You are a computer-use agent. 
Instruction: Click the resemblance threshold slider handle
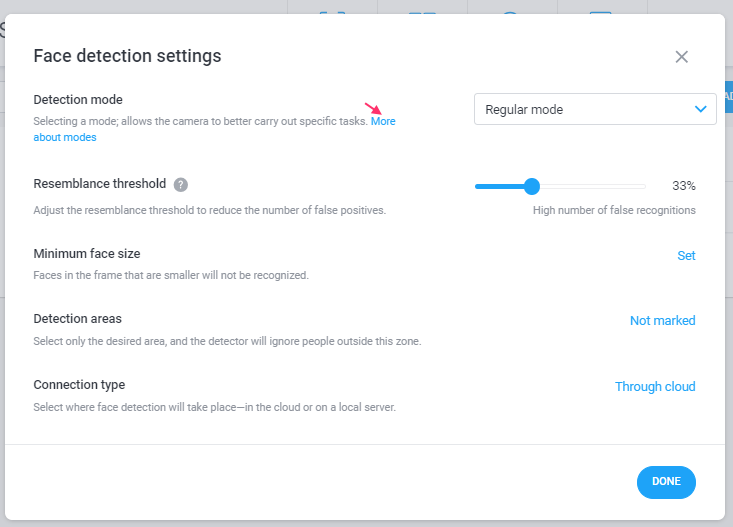coord(532,186)
